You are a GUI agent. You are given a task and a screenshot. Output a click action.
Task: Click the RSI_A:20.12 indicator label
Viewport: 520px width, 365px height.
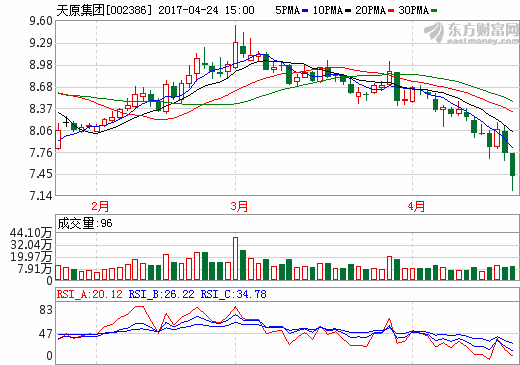tap(89, 294)
